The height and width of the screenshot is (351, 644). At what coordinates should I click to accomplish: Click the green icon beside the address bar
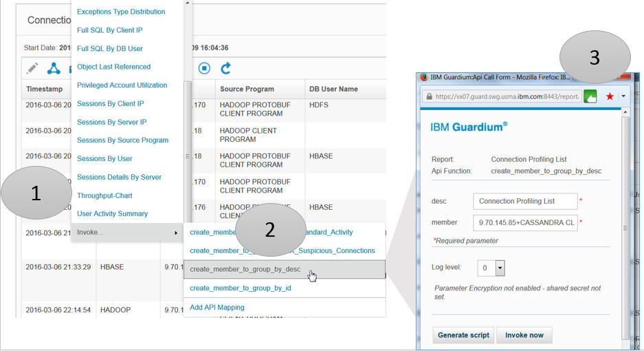pos(590,96)
